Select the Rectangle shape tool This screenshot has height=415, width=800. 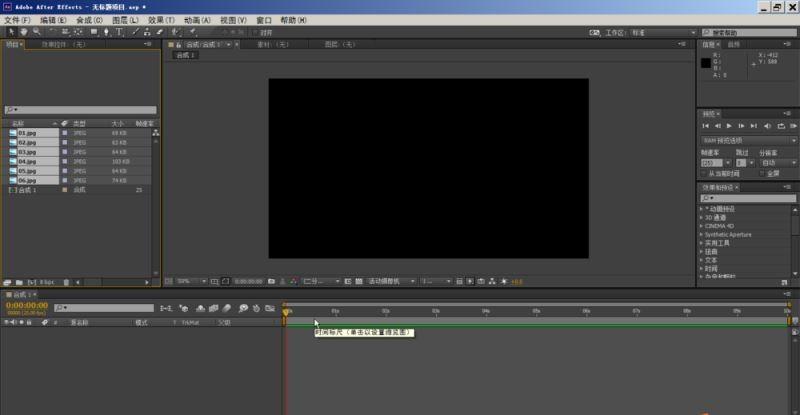point(93,32)
